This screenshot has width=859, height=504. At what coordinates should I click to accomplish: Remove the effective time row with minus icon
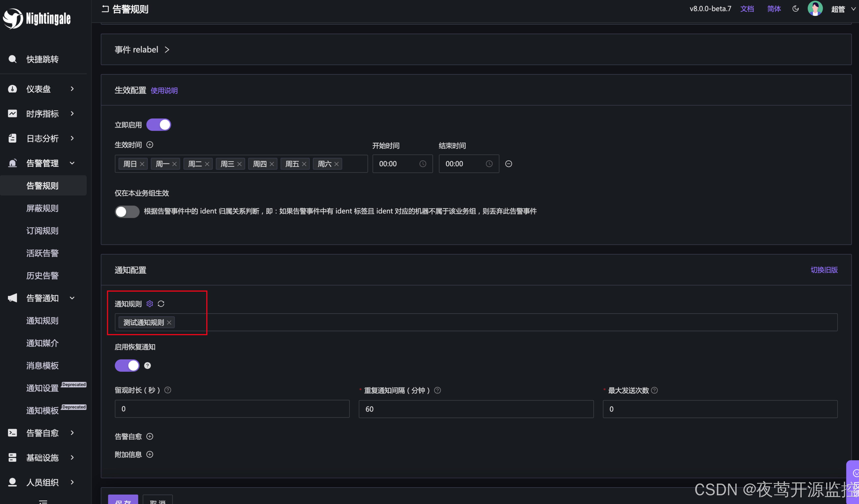[508, 164]
